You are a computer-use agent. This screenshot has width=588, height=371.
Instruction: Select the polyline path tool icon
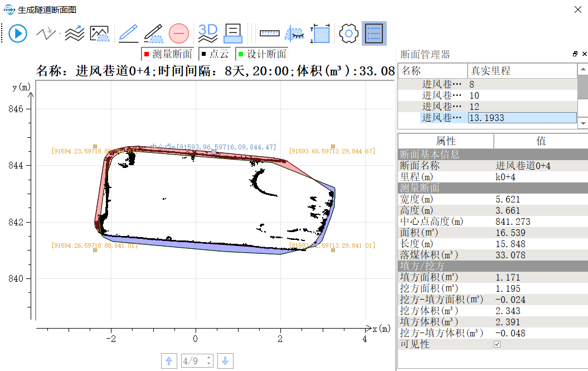tap(46, 33)
